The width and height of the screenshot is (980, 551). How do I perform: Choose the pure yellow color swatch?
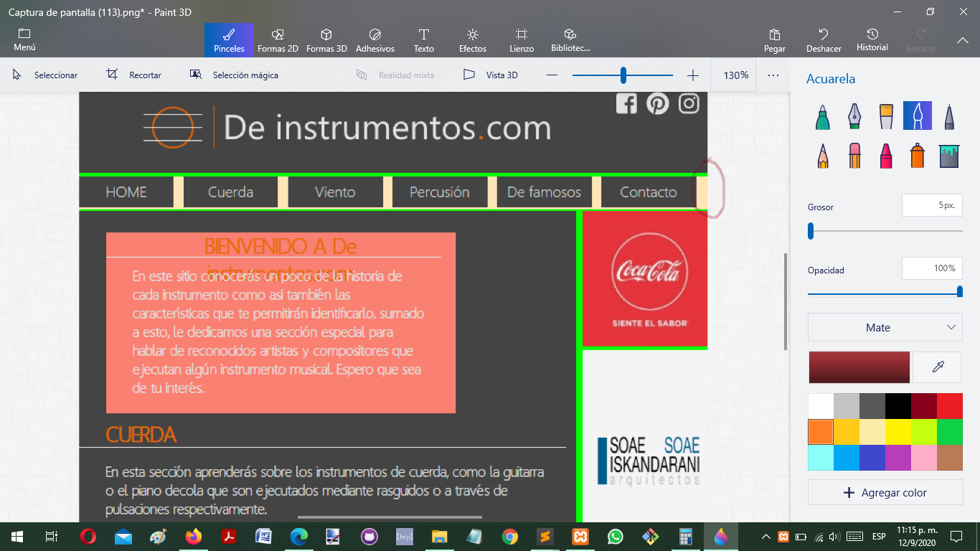(x=898, y=432)
